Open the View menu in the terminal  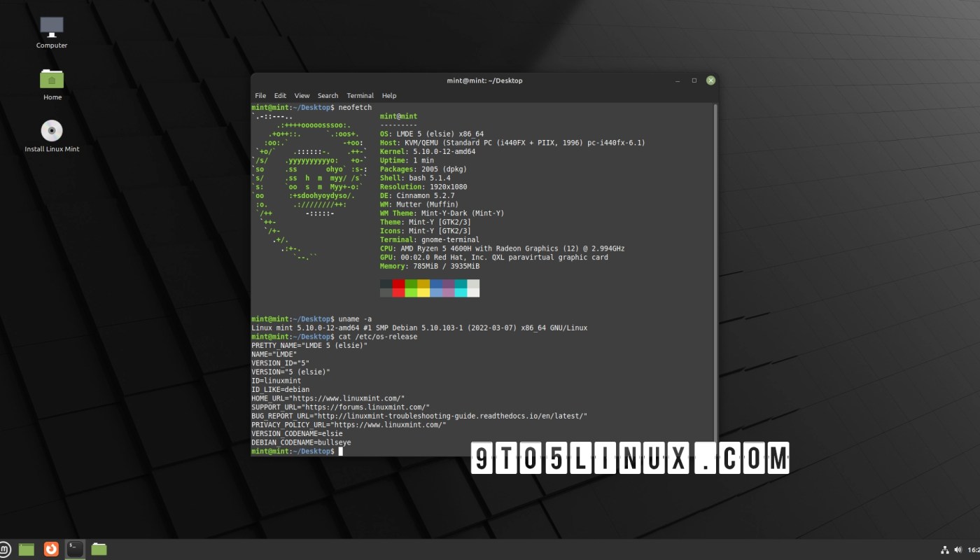[x=302, y=96]
